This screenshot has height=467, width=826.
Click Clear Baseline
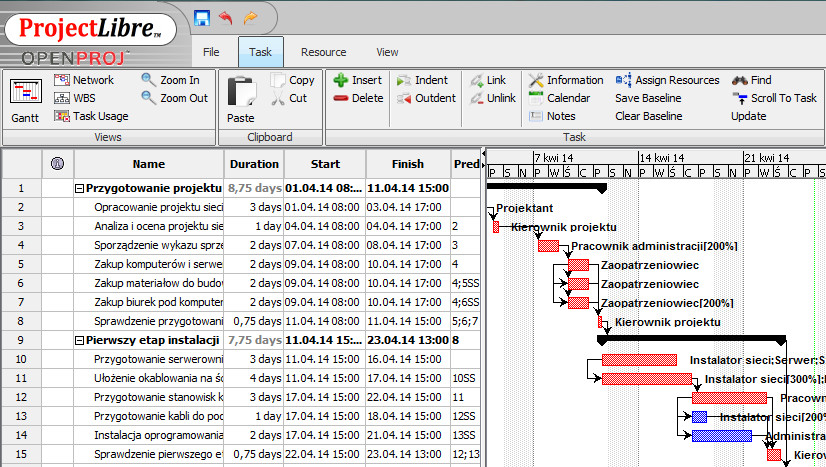tap(648, 116)
